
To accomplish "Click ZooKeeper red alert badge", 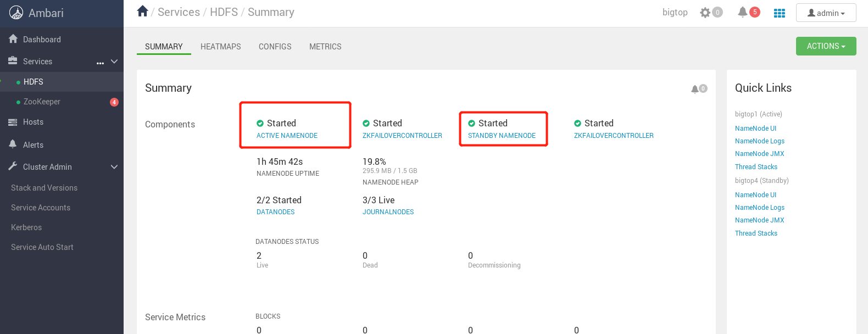I will coord(114,102).
